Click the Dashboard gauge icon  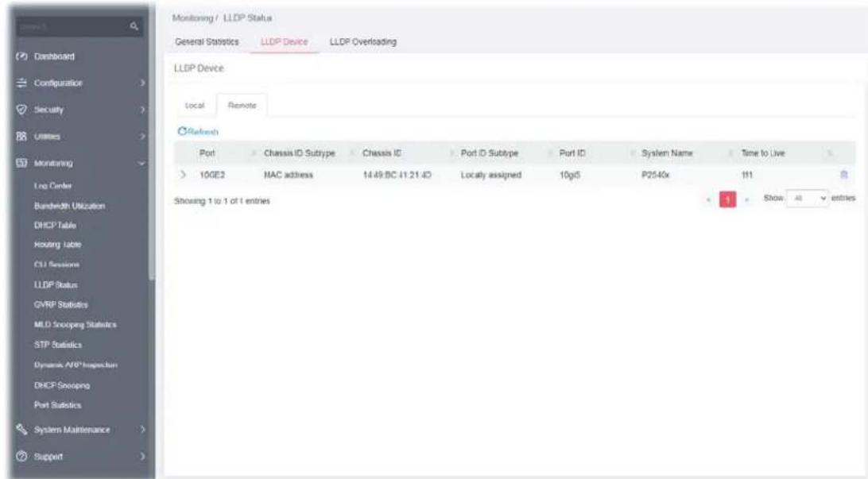pos(21,56)
